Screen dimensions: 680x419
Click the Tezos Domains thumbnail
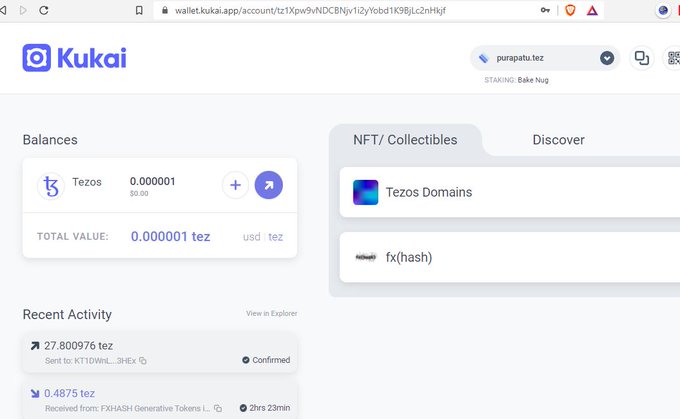pos(366,192)
